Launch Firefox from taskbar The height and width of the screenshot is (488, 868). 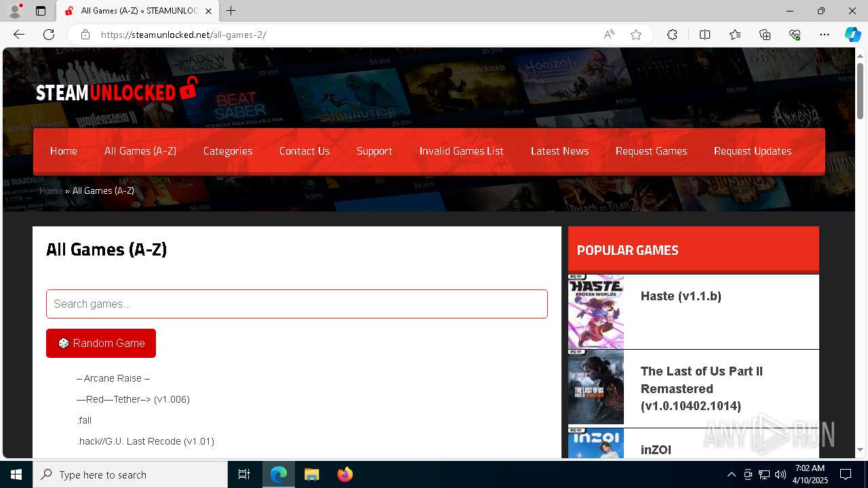coord(345,474)
